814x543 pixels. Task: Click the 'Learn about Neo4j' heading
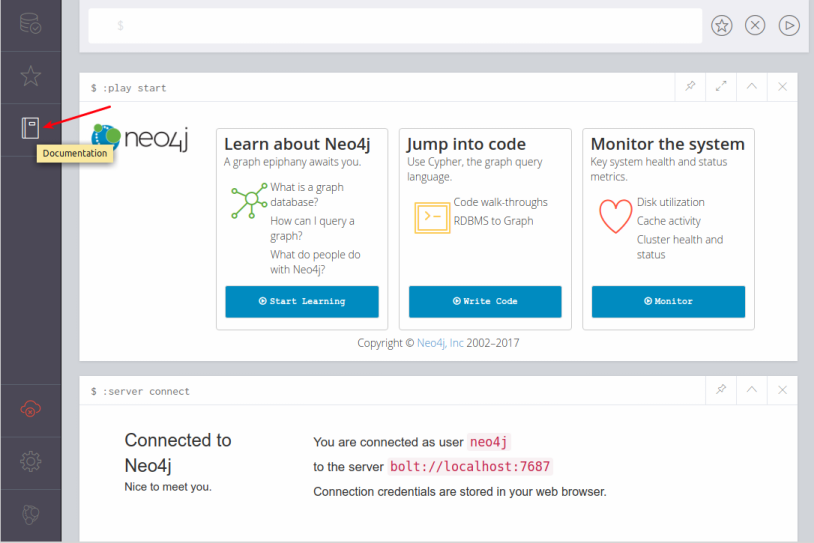click(297, 144)
